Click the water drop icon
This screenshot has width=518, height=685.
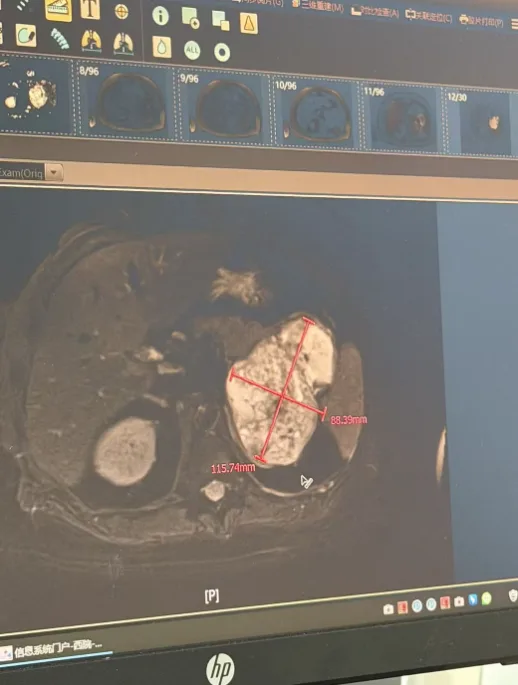point(162,47)
